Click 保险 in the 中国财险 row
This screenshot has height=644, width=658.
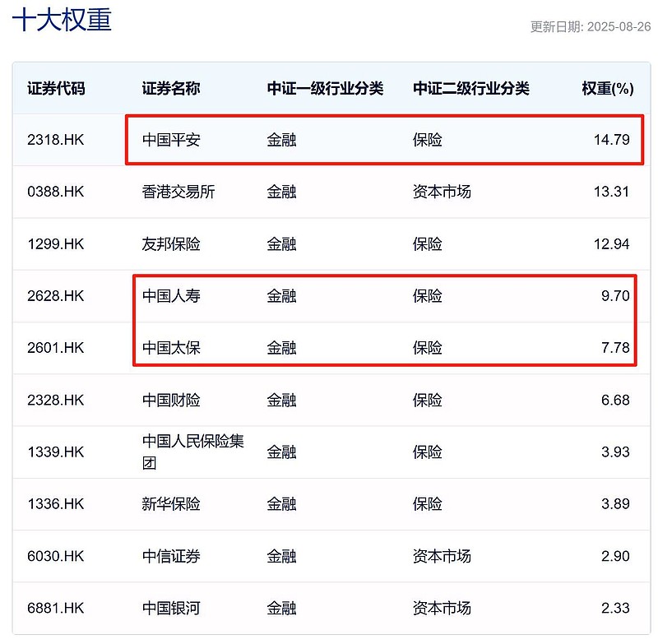(428, 400)
